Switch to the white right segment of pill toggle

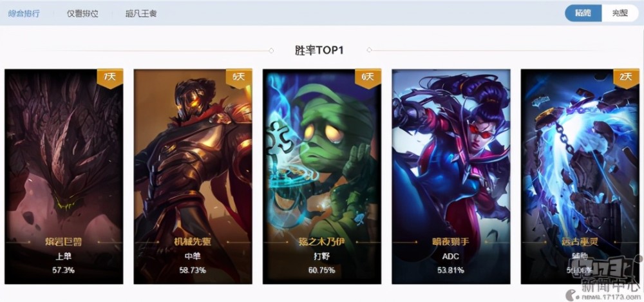pos(620,13)
